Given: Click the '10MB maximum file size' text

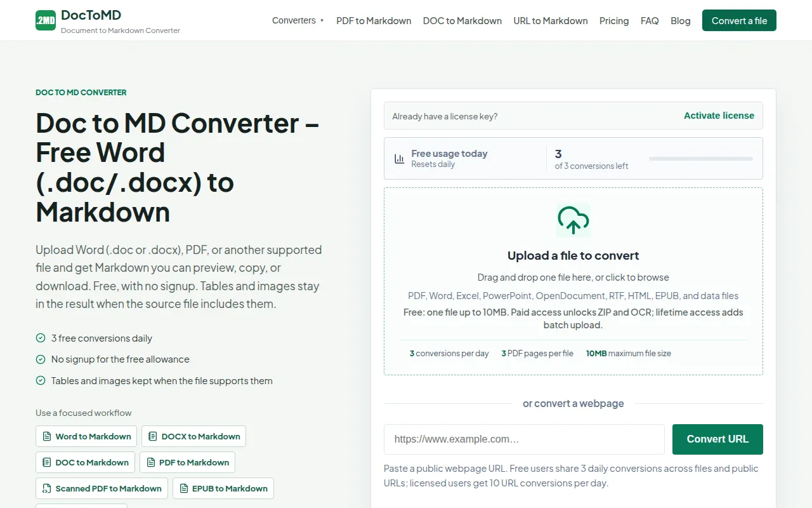Looking at the screenshot, I should pyautogui.click(x=629, y=354).
